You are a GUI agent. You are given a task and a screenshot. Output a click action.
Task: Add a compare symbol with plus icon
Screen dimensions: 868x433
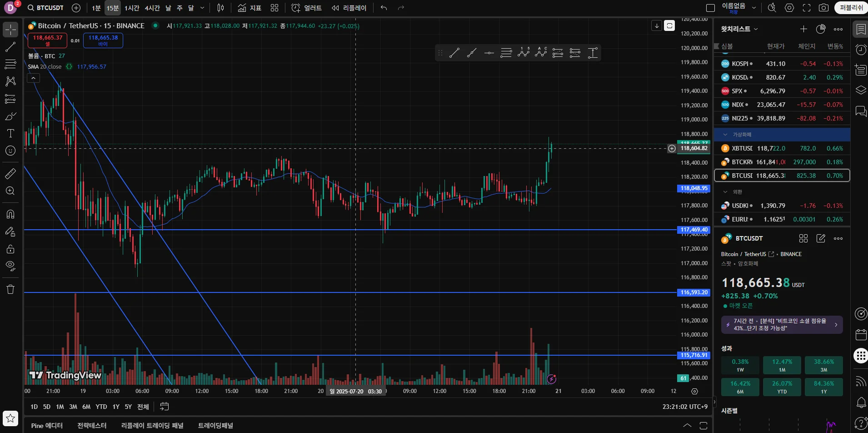76,8
